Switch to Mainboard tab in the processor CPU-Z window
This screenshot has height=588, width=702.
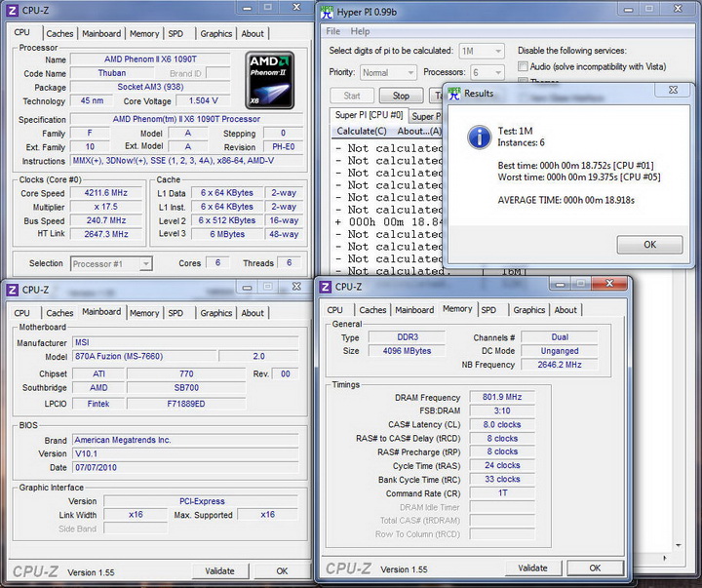click(x=101, y=33)
